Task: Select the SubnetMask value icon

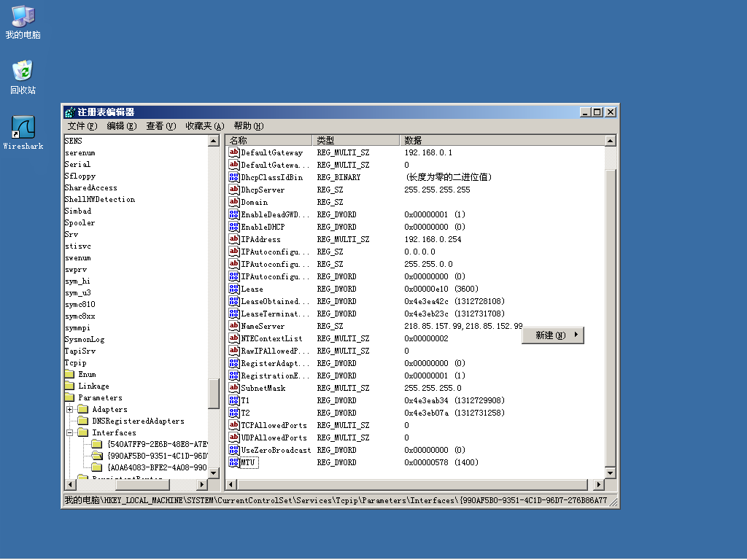Action: pyautogui.click(x=233, y=388)
